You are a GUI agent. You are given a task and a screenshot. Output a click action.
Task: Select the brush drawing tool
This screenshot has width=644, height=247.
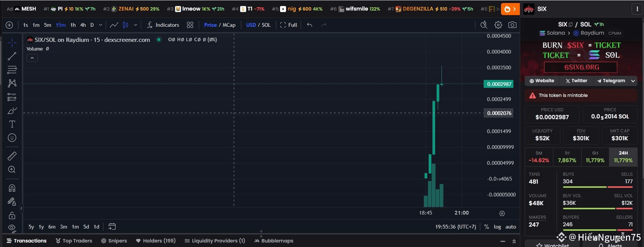pyautogui.click(x=12, y=110)
